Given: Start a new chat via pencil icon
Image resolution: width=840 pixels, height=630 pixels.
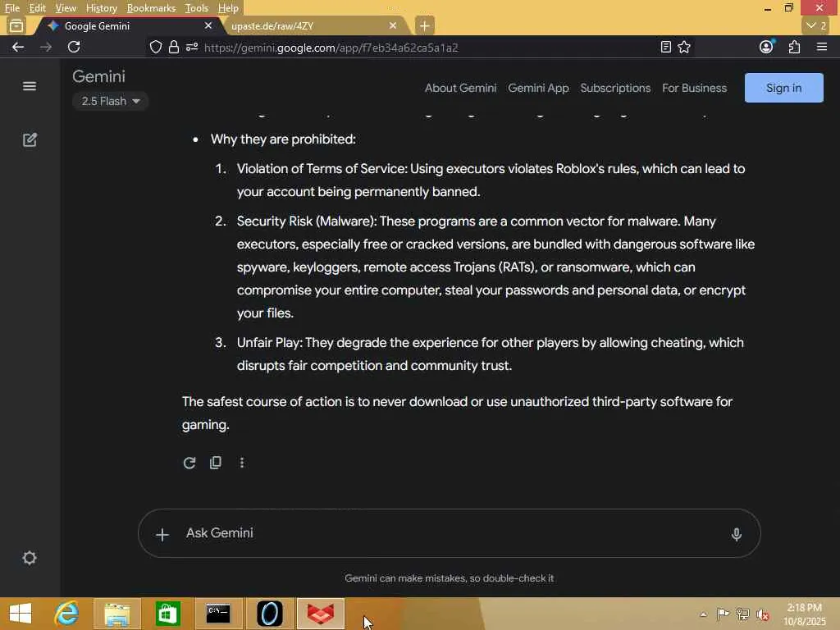Looking at the screenshot, I should (30, 139).
